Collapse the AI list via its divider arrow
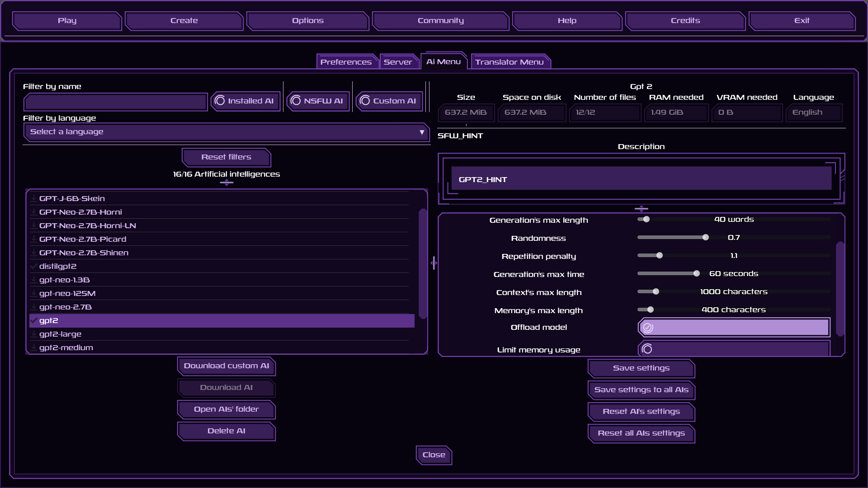Screen dimensions: 868x488 [x=226, y=183]
